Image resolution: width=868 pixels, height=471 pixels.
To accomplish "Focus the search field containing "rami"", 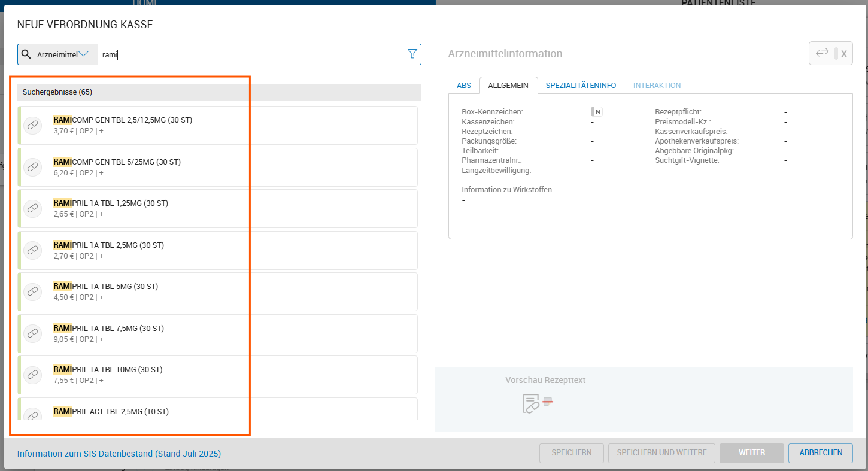I will point(251,54).
